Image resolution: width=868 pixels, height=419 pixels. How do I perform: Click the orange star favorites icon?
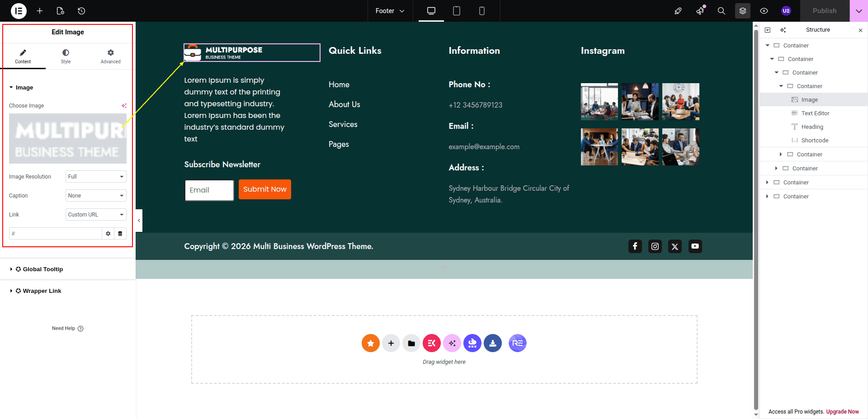[x=371, y=343]
